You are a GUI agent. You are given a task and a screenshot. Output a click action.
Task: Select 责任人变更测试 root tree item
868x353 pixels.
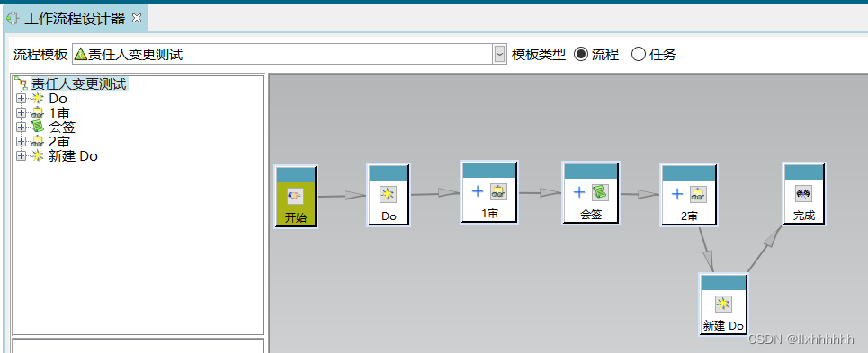79,84
